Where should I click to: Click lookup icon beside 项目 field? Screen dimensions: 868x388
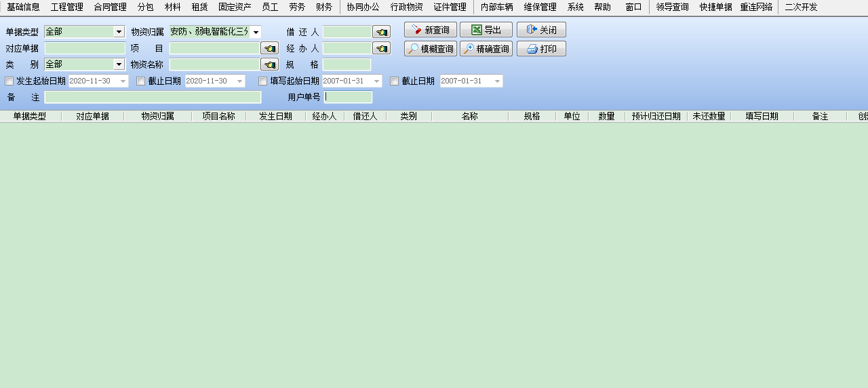tap(269, 48)
